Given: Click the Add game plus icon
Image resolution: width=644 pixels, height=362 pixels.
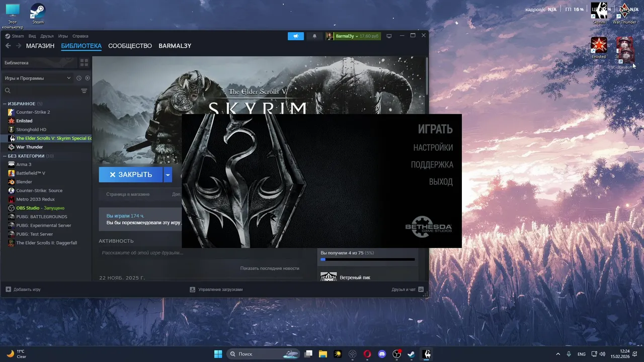Looking at the screenshot, I should (8, 290).
